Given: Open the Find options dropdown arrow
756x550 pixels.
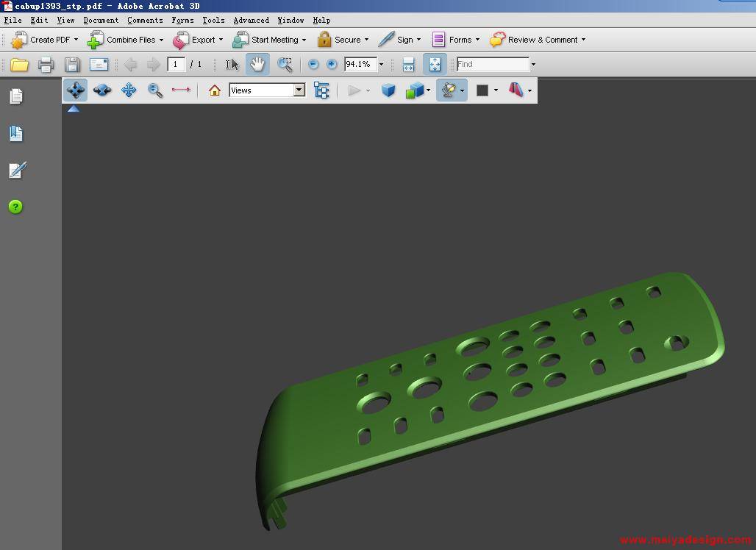Looking at the screenshot, I should click(533, 64).
